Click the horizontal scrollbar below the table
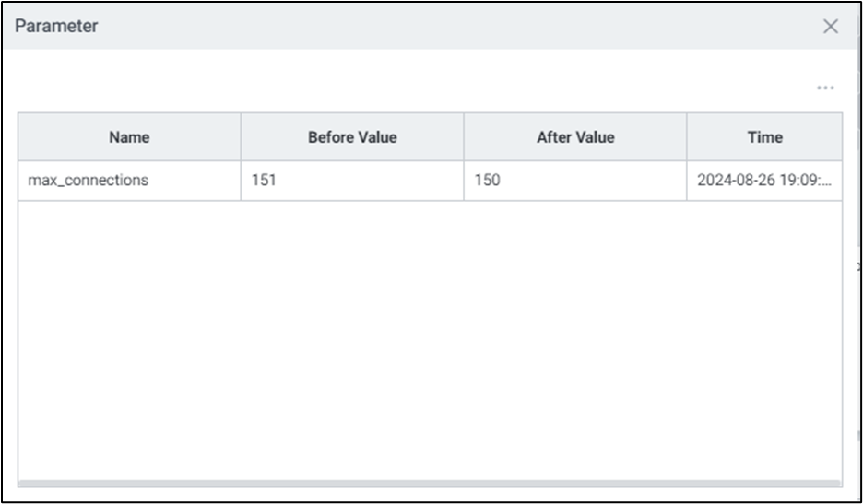The image size is (863, 504). 429,483
